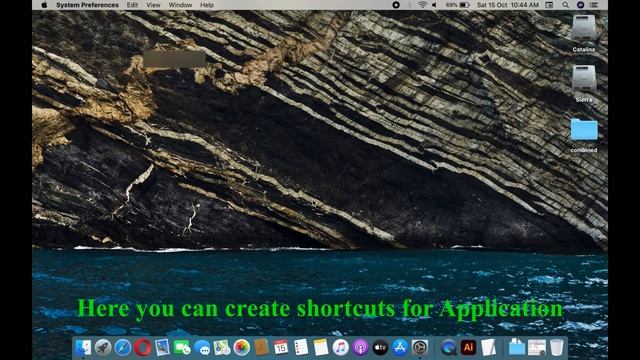This screenshot has width=640, height=360.
Task: Open the Apple menu
Action: click(x=44, y=5)
